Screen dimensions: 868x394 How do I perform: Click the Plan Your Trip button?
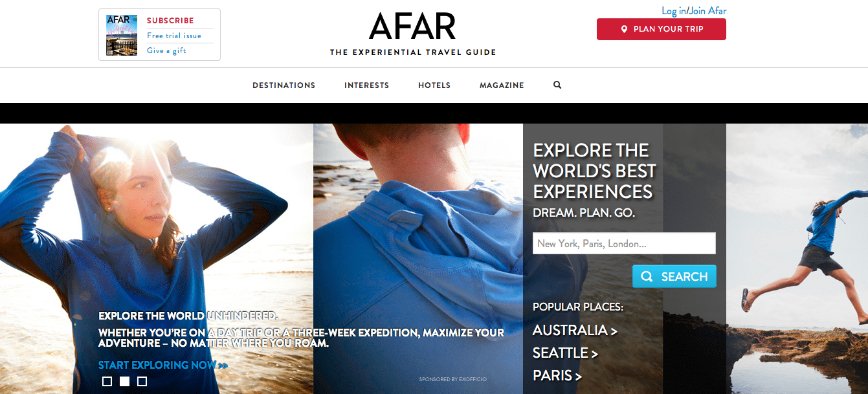coord(662,29)
